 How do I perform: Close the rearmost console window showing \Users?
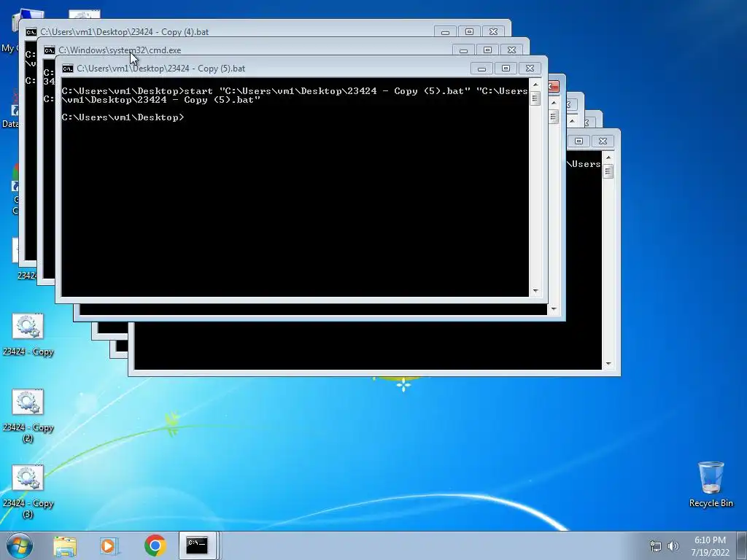[603, 141]
